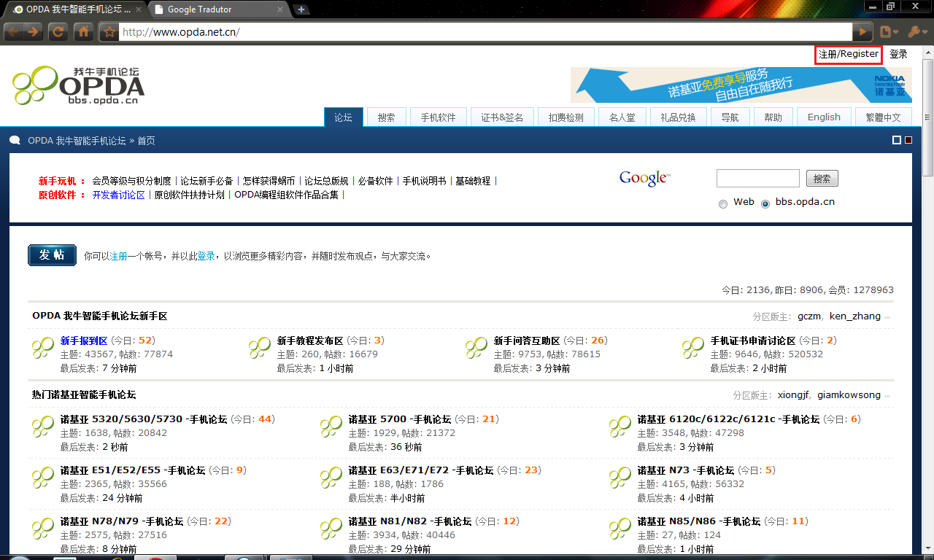Go forward with the browser forward arrow
Image resolution: width=934 pixels, height=560 pixels.
(x=33, y=32)
